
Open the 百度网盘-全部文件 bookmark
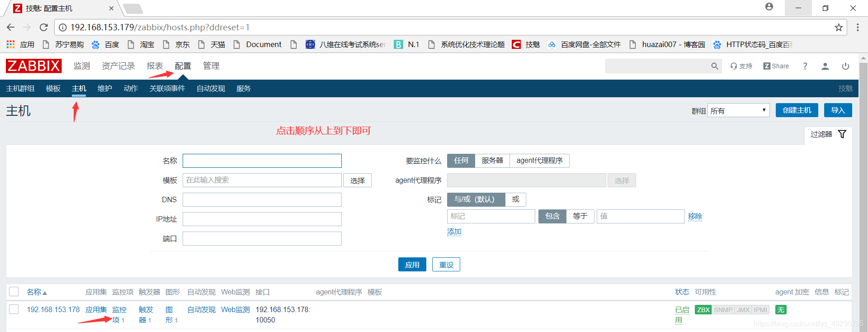click(584, 44)
